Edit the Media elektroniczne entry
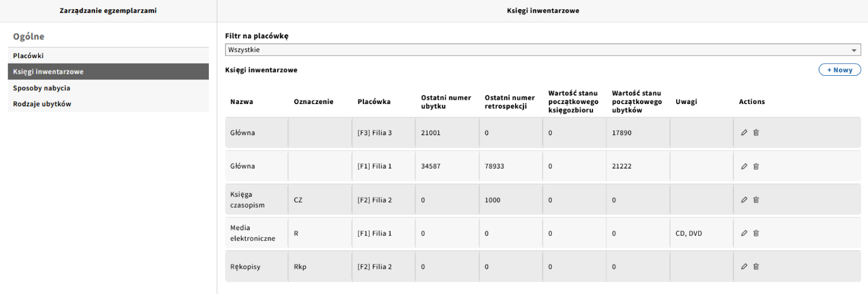The width and height of the screenshot is (868, 294). pyautogui.click(x=744, y=233)
